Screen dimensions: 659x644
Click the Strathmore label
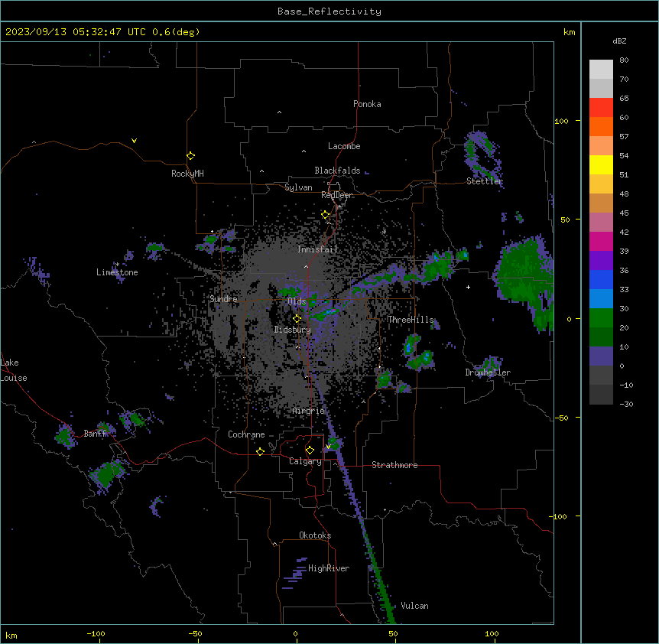coord(394,465)
